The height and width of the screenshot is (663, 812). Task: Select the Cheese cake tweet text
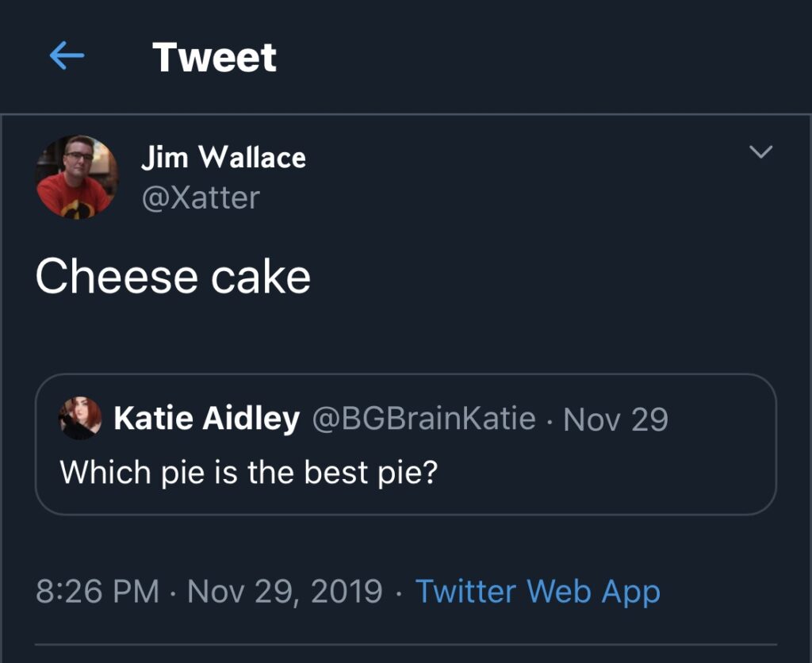[x=173, y=277]
